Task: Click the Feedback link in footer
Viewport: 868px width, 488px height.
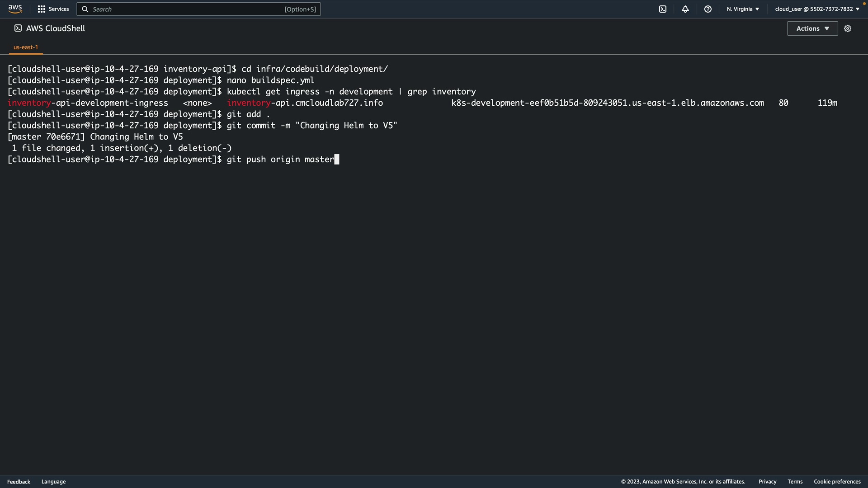Action: (x=19, y=482)
